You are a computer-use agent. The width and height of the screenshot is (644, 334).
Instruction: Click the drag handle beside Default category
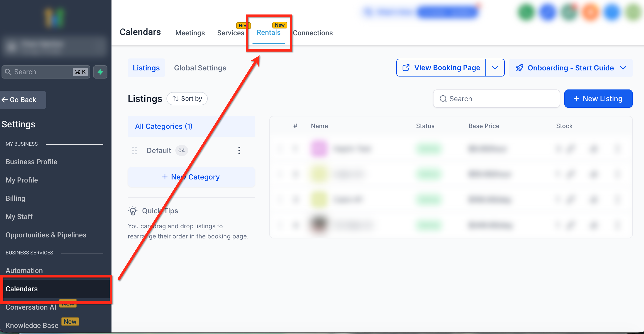tap(134, 150)
